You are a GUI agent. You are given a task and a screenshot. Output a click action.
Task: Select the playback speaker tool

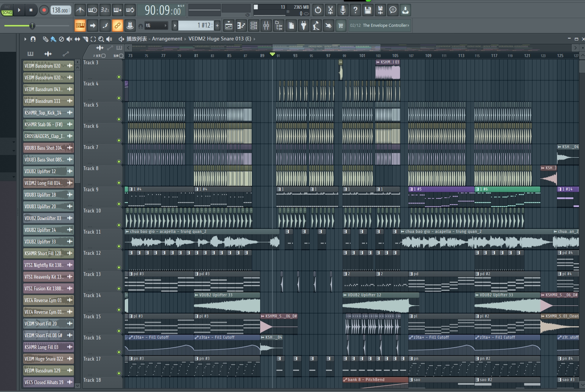click(x=109, y=39)
